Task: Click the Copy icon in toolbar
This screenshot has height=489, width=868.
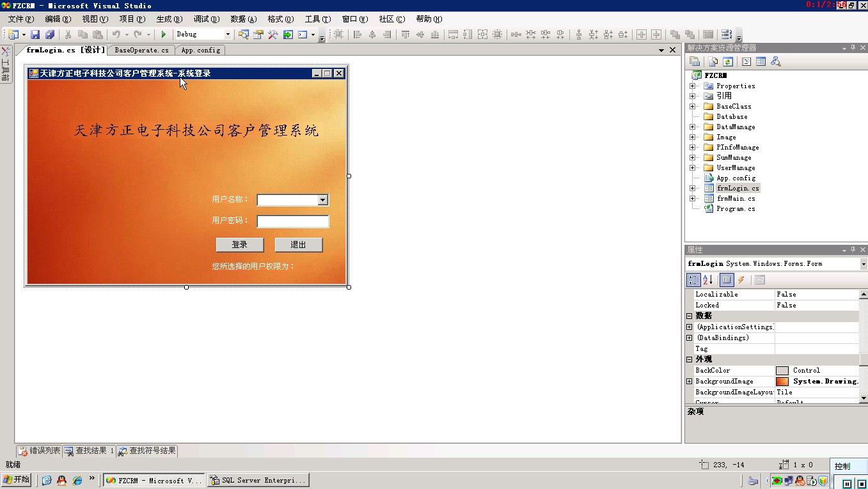Action: point(83,35)
